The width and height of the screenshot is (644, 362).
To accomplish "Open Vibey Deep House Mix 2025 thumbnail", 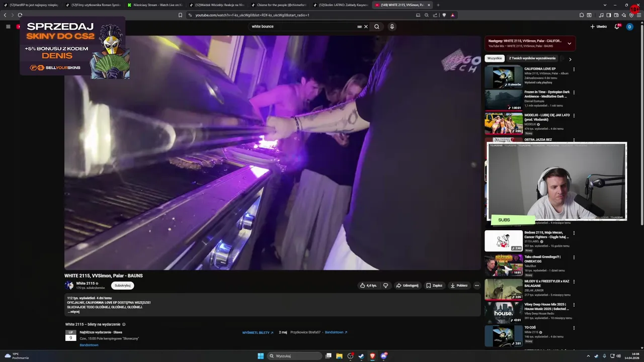I will coord(504,313).
